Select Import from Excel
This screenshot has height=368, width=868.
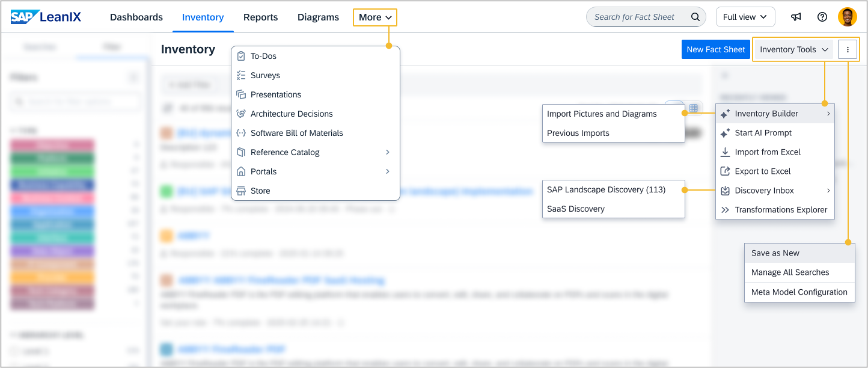[x=775, y=152]
